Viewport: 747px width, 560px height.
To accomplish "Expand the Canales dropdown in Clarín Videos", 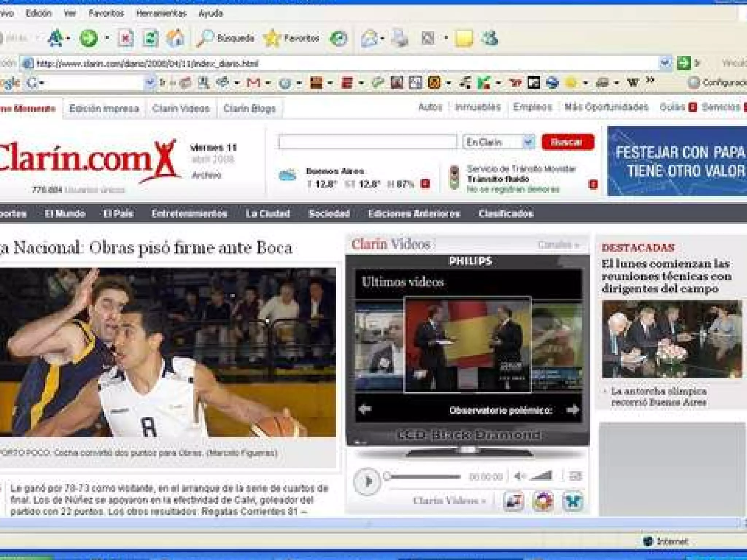I will coord(559,245).
